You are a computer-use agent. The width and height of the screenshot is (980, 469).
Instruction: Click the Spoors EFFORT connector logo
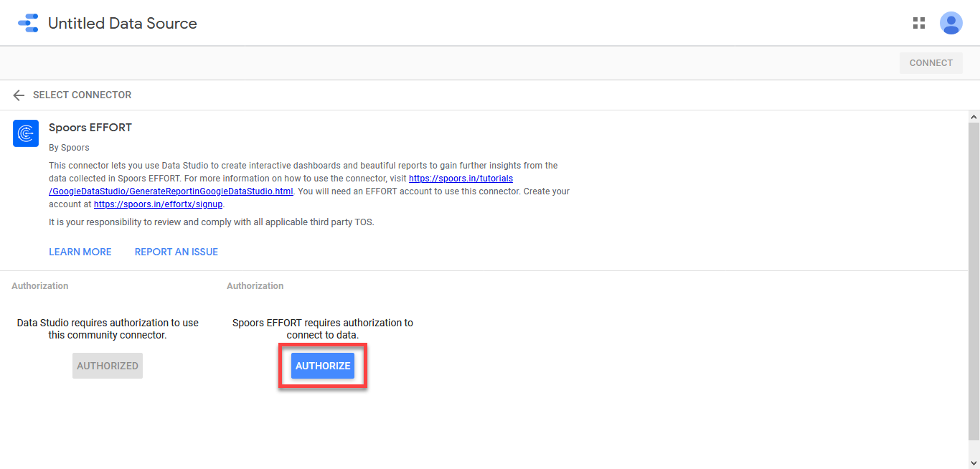pos(26,133)
